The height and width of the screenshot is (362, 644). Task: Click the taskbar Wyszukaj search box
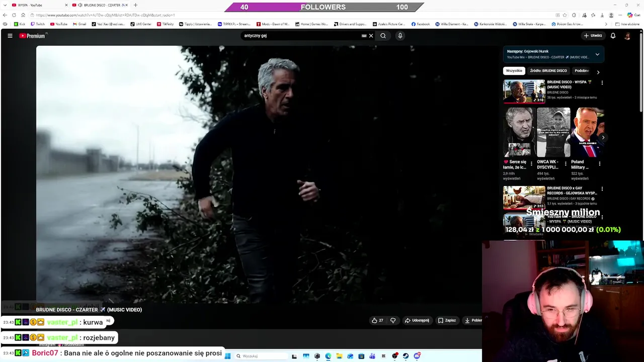261,356
